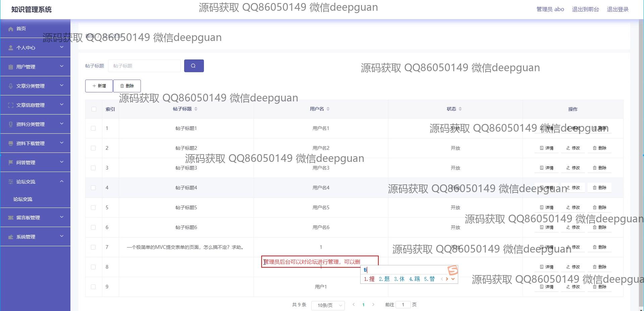This screenshot has width=644, height=311.
Task: Click the microphone icon beside 文章分类管理
Action: click(11, 86)
